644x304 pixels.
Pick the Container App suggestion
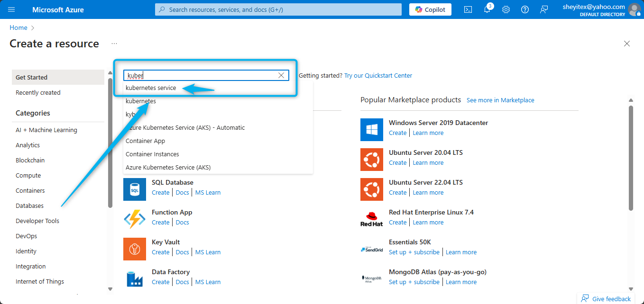coord(146,141)
